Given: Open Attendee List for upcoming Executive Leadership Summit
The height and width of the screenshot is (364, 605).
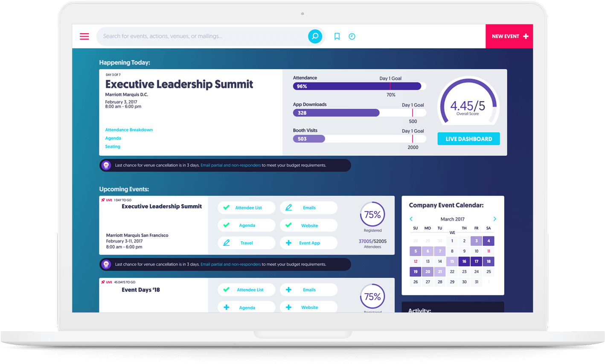Looking at the screenshot, I should point(246,208).
